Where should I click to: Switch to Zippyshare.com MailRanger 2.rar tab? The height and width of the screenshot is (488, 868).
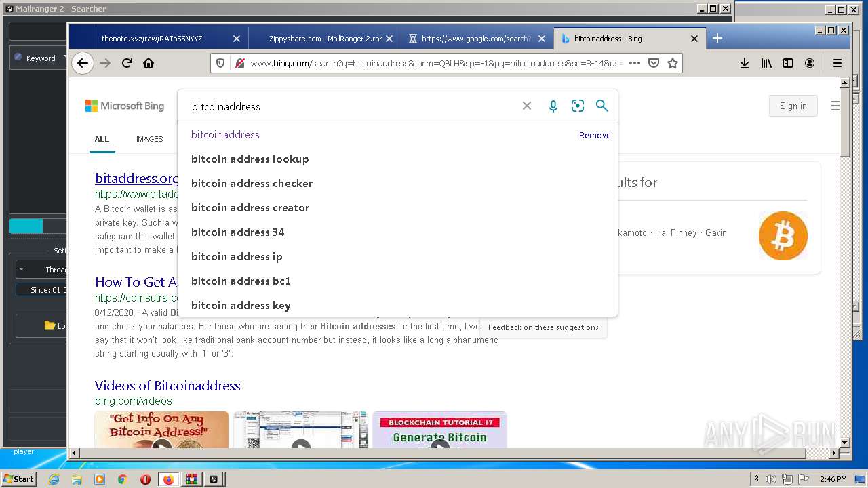click(325, 39)
